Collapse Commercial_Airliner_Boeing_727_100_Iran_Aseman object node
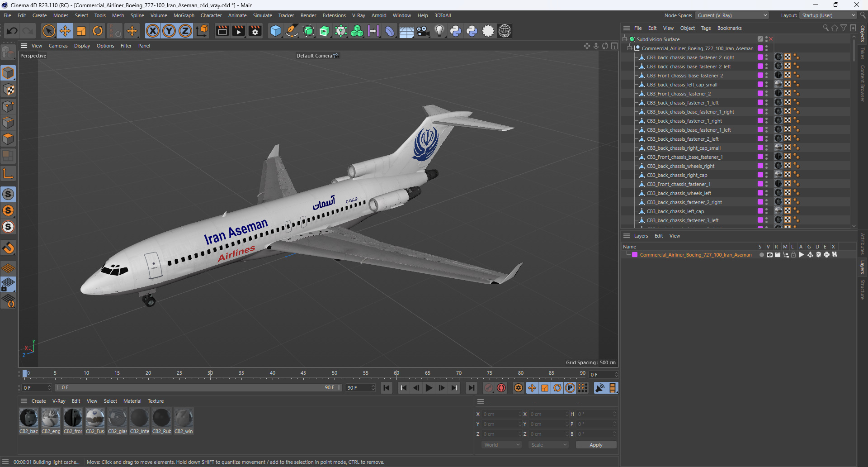Image resolution: width=868 pixels, height=467 pixels. [x=629, y=48]
